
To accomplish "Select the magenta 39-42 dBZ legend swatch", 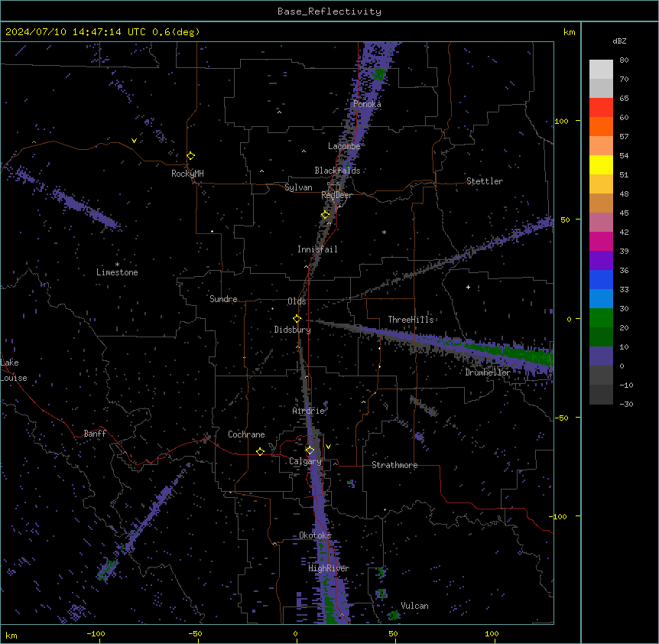I will (601, 241).
